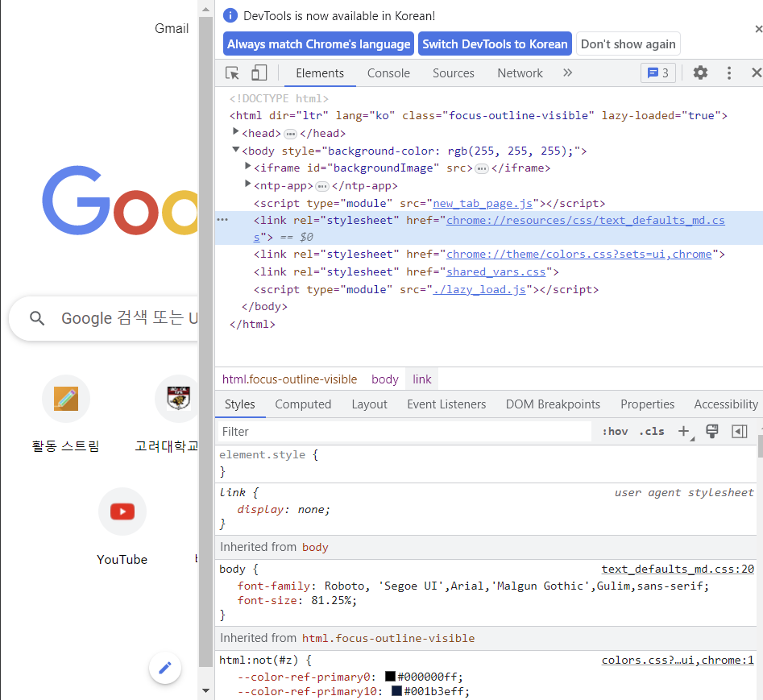
Task: Toggle element pseudo-states with :hov
Action: (x=615, y=431)
